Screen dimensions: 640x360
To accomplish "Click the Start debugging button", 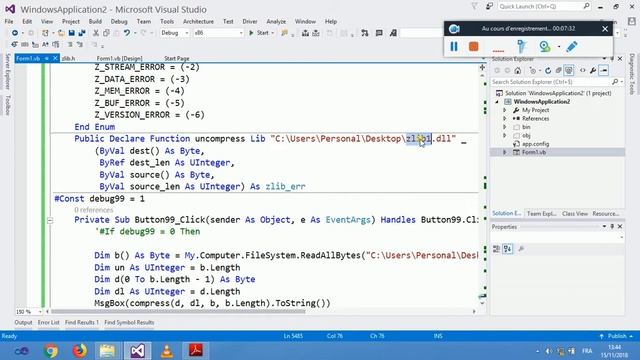I will click(x=259, y=33).
